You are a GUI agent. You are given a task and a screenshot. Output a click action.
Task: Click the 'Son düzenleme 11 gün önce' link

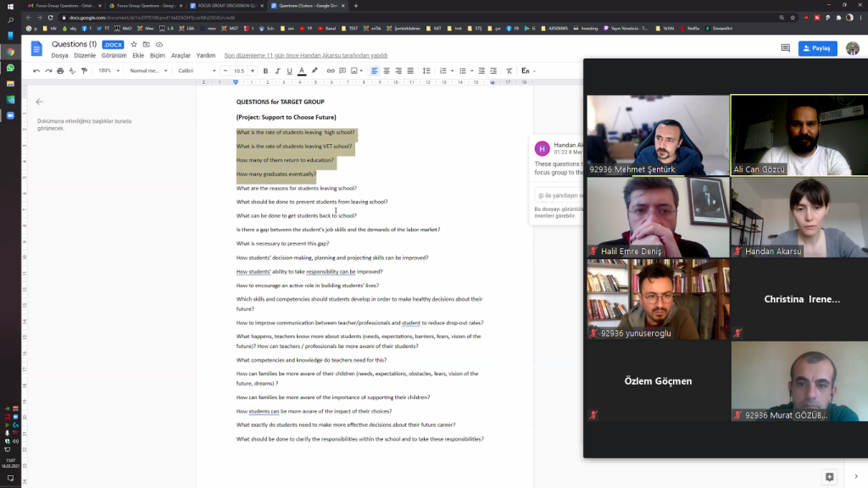click(x=305, y=55)
